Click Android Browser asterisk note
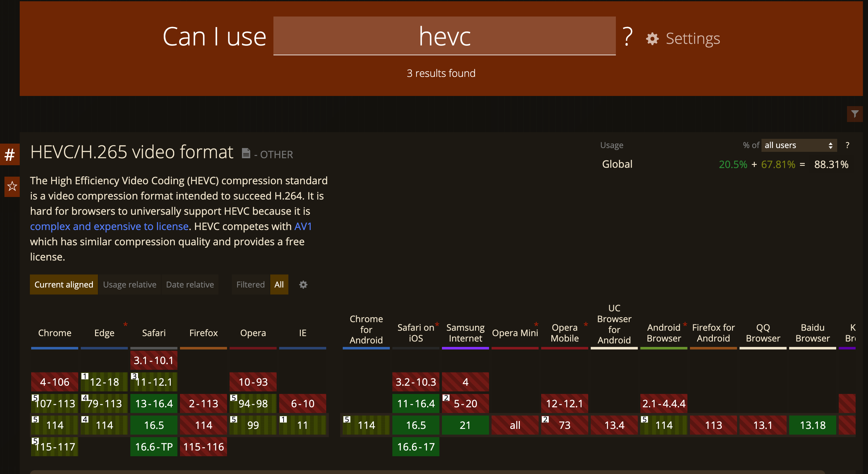 tap(685, 325)
